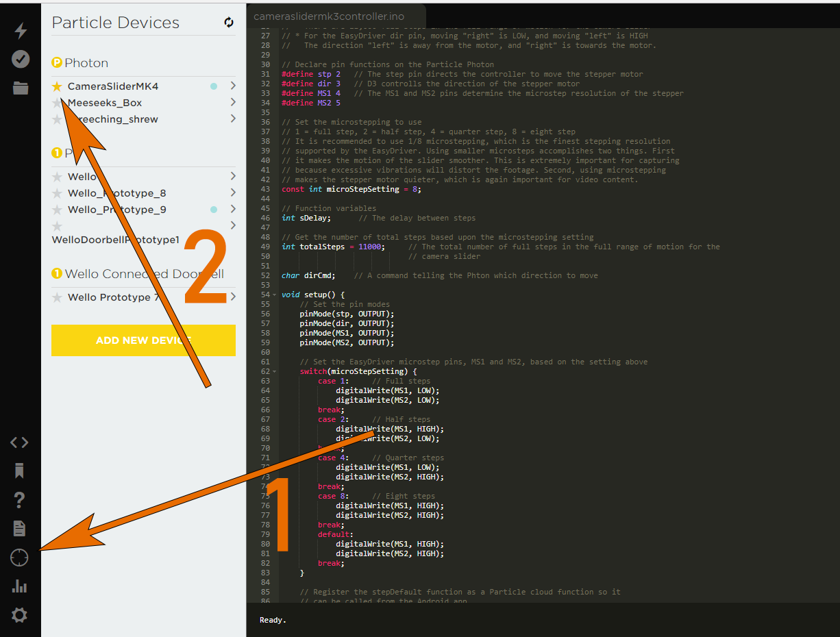
Task: Save the app via the folder icon
Action: point(21,88)
